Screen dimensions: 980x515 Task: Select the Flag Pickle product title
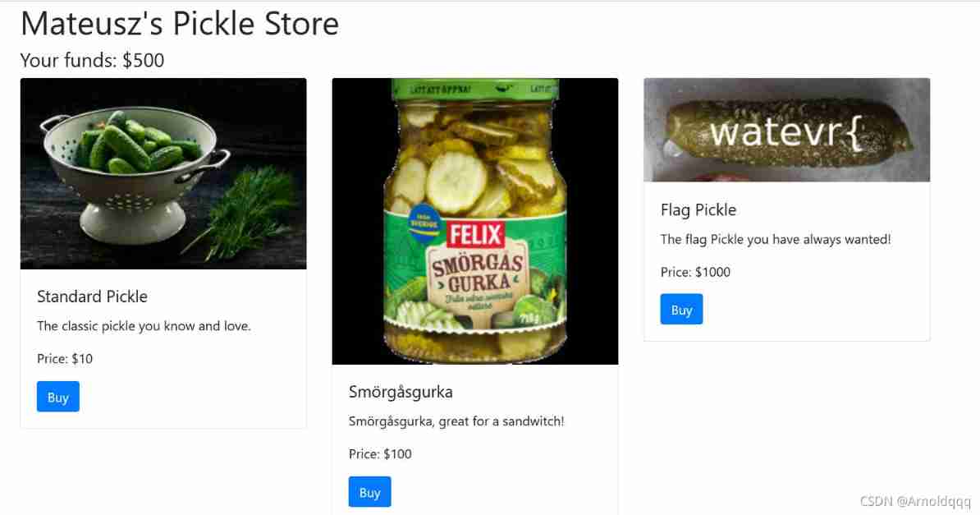pyautogui.click(x=698, y=209)
